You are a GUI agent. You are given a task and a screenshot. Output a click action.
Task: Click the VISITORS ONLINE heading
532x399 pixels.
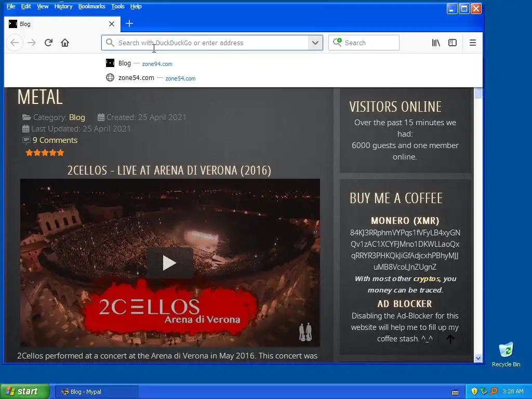coord(395,107)
